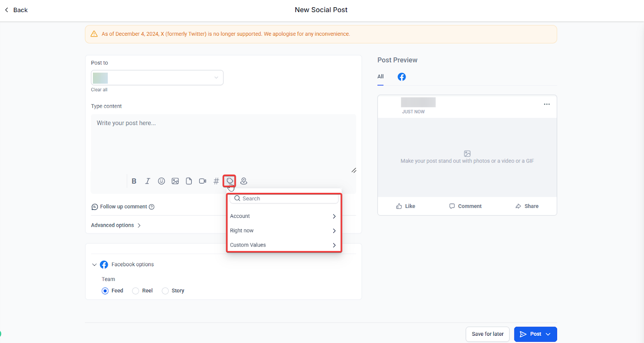The width and height of the screenshot is (644, 343).
Task: Insert a video using the camera icon
Action: point(202,181)
